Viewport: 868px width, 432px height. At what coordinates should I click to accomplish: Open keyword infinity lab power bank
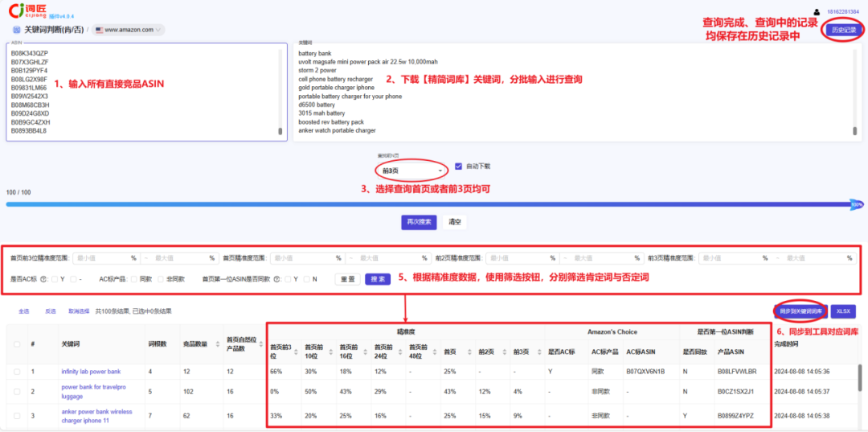click(91, 372)
